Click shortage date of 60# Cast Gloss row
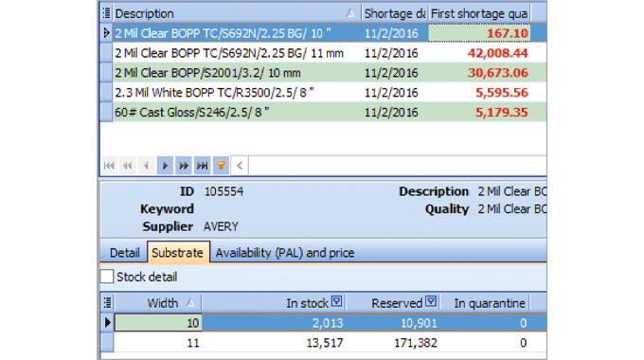 tap(391, 112)
